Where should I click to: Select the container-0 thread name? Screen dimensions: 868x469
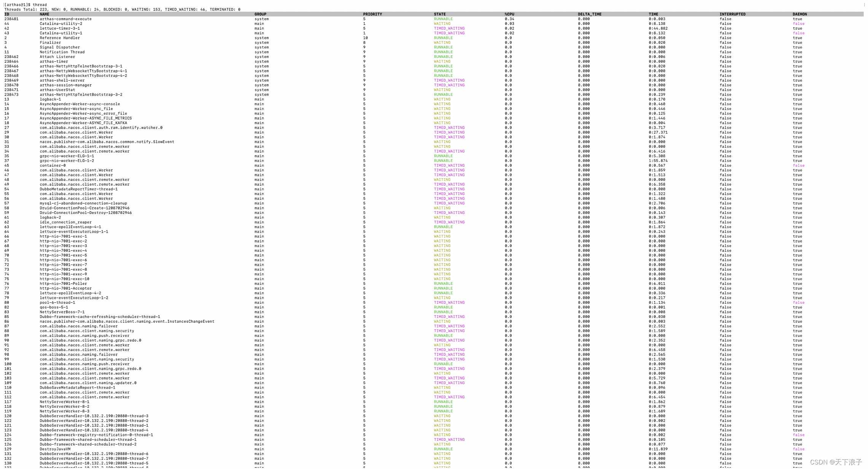point(52,166)
